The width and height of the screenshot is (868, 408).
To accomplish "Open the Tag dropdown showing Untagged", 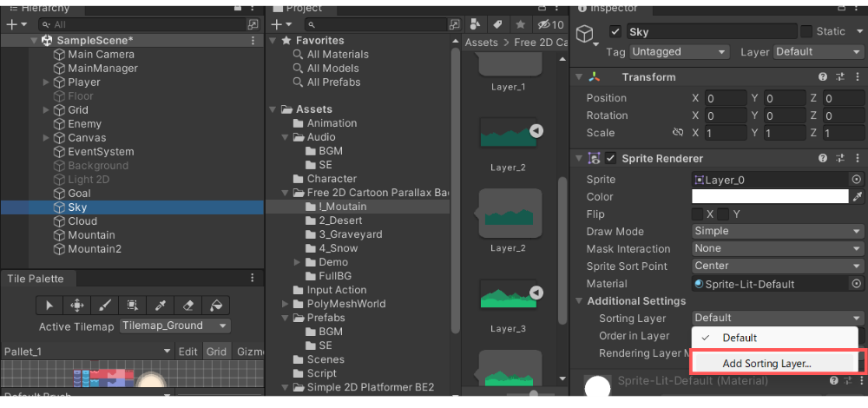I will coord(679,52).
